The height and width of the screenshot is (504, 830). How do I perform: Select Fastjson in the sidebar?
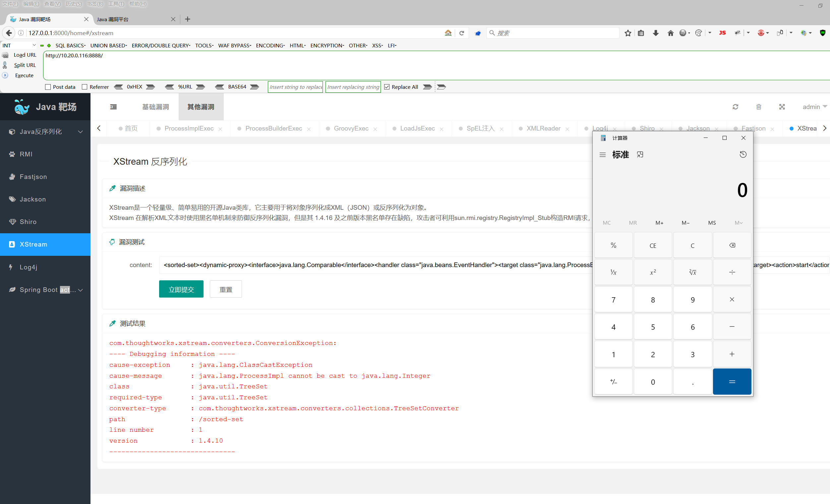(33, 177)
